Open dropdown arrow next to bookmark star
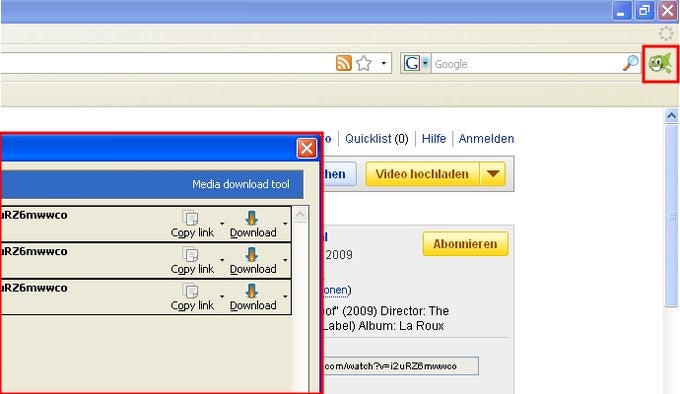This screenshot has height=394, width=680. [x=383, y=63]
